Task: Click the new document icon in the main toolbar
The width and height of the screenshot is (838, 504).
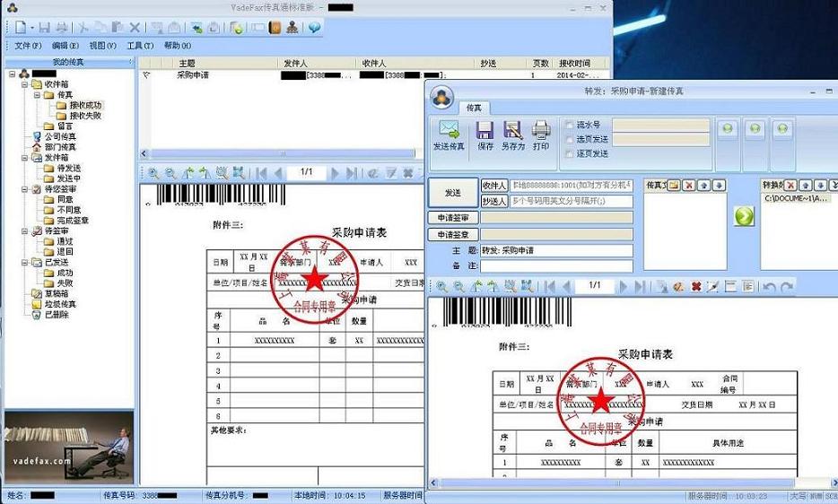Action: (x=21, y=27)
